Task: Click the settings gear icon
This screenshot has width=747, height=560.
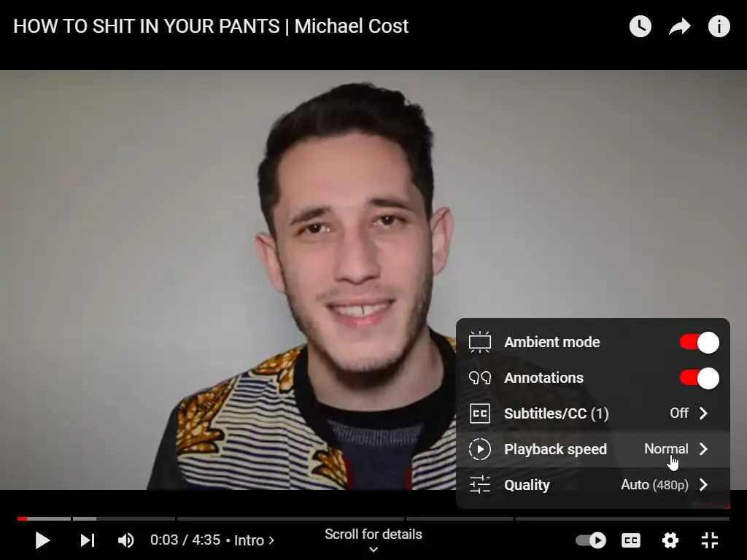Action: (x=670, y=540)
